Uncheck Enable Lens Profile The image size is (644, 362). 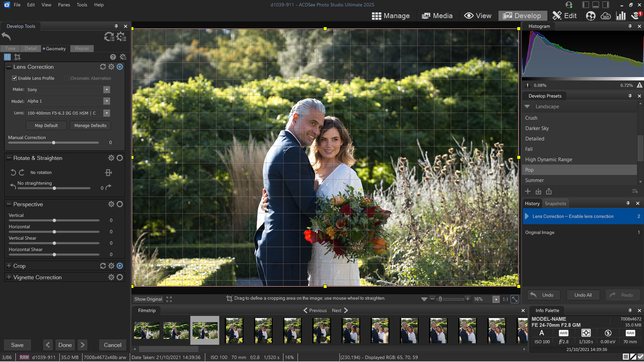(14, 78)
